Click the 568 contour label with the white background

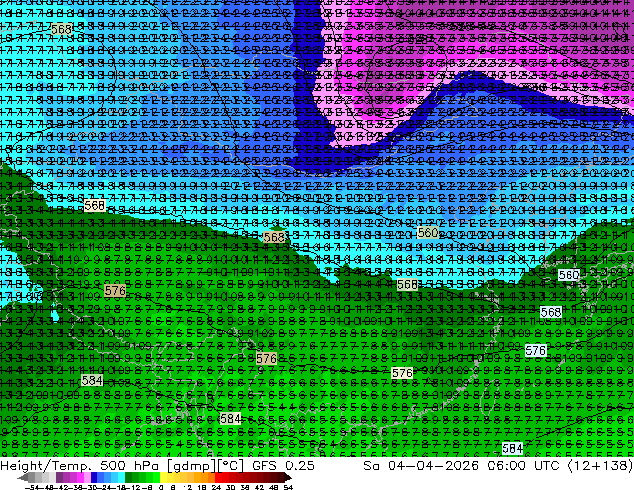pyautogui.click(x=551, y=312)
